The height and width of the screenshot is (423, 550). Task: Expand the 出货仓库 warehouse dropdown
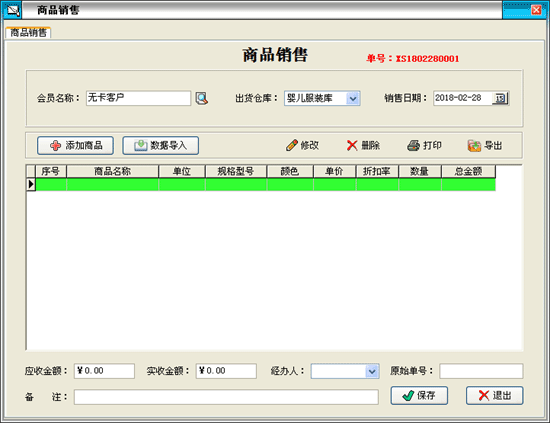[x=353, y=99]
